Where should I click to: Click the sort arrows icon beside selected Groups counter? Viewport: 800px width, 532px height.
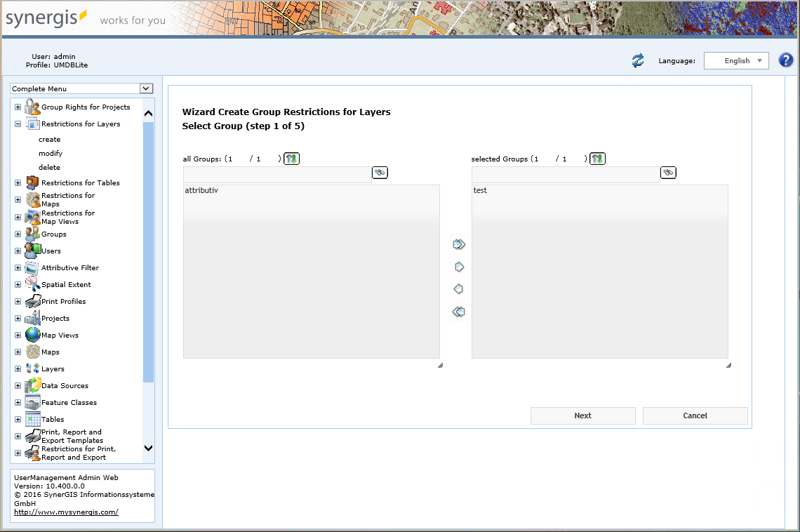[x=597, y=158]
